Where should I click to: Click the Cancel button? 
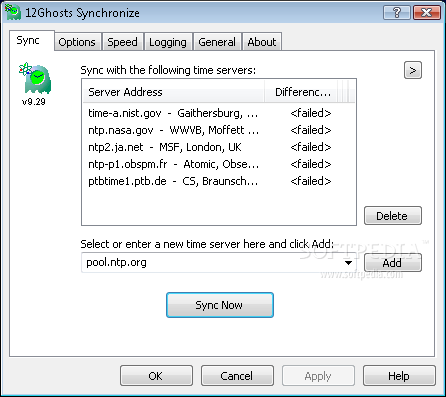coord(237,376)
